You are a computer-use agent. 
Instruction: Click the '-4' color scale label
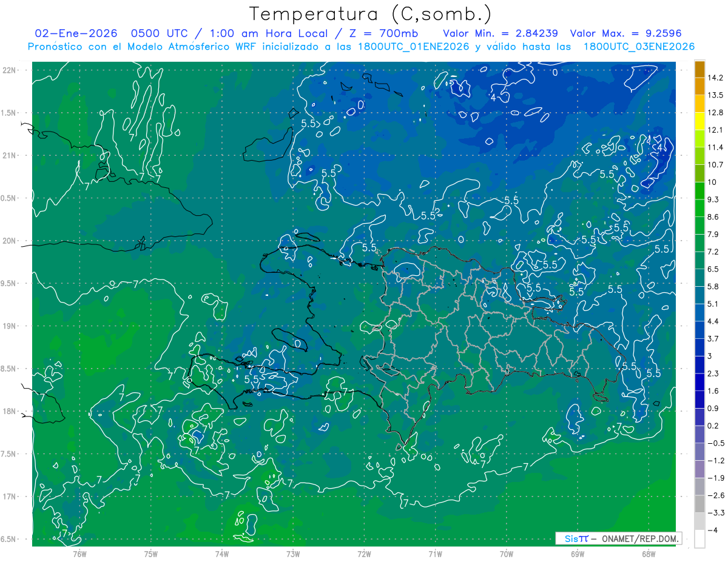click(713, 530)
